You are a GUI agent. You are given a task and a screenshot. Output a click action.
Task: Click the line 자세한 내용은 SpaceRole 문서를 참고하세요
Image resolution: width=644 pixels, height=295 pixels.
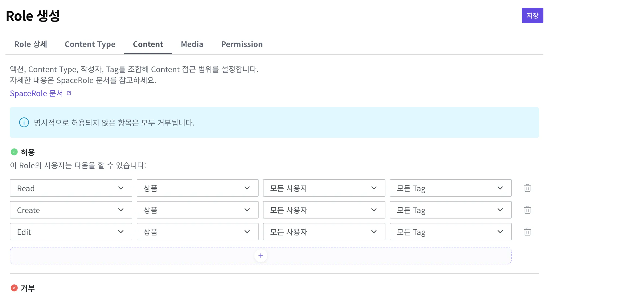[83, 80]
